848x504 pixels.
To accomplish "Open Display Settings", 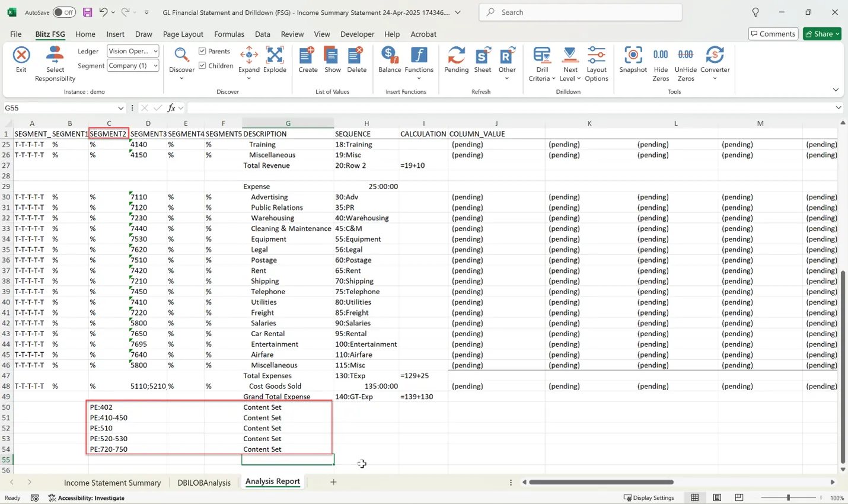I will pos(649,497).
